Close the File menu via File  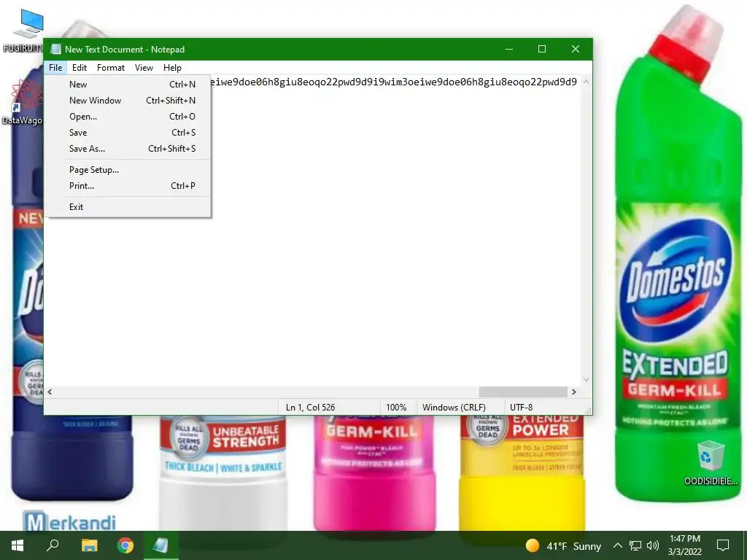pyautogui.click(x=55, y=68)
